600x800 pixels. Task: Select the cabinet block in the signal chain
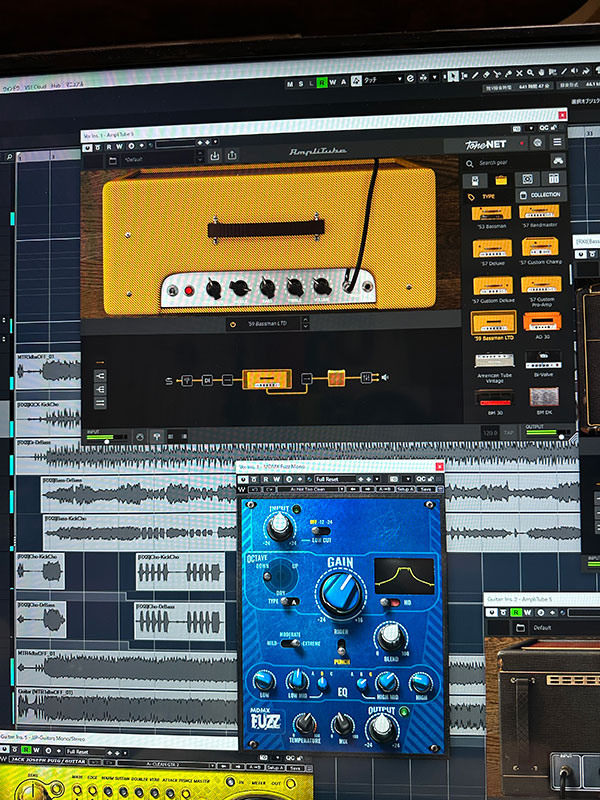[336, 378]
